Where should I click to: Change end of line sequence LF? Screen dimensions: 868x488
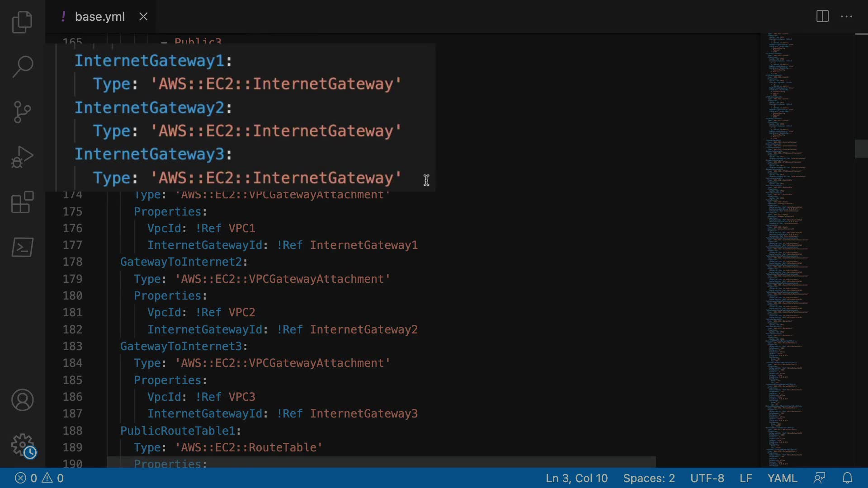[745, 478]
